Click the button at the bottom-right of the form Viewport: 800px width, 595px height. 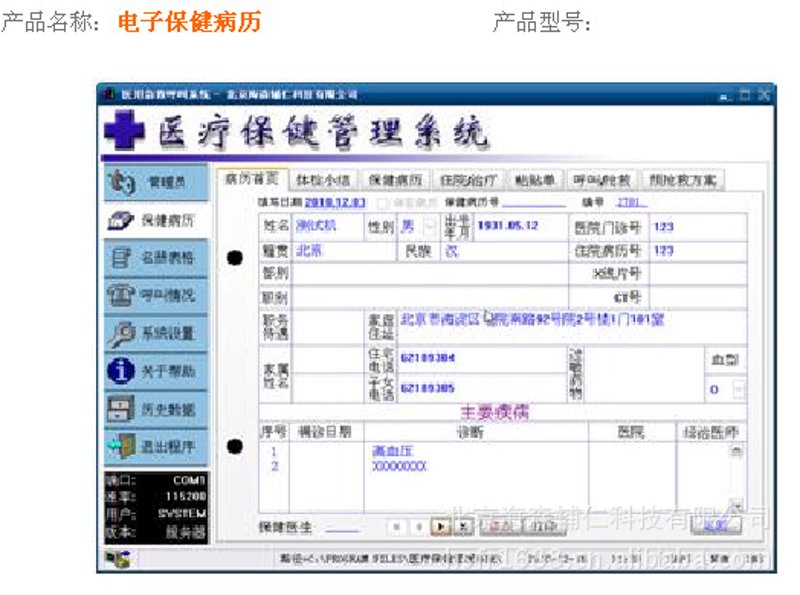[716, 526]
